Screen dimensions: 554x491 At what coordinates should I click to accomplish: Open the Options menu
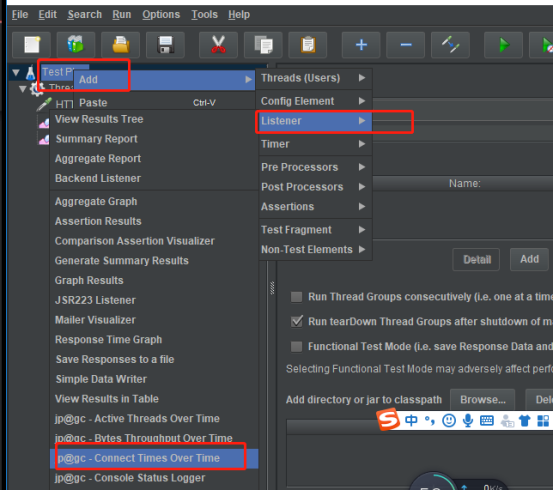coord(161,14)
